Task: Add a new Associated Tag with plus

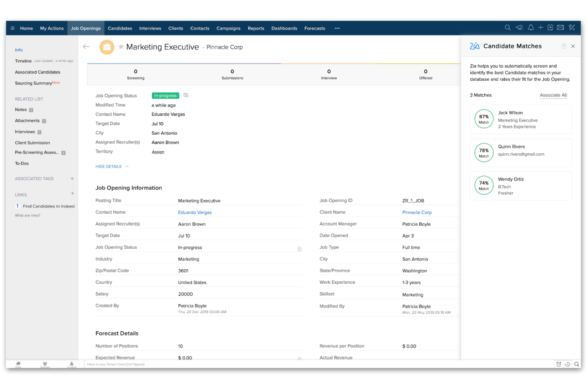Action: pyautogui.click(x=72, y=179)
